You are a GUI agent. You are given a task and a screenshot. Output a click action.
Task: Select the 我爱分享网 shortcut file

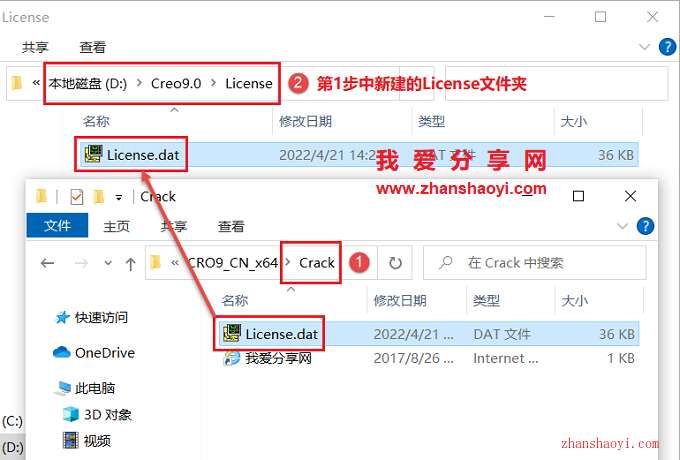click(278, 358)
